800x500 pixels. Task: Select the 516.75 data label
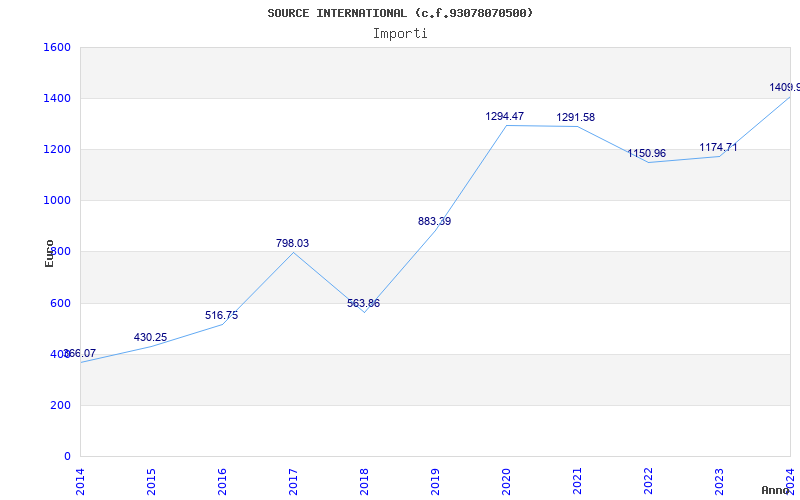coord(221,316)
